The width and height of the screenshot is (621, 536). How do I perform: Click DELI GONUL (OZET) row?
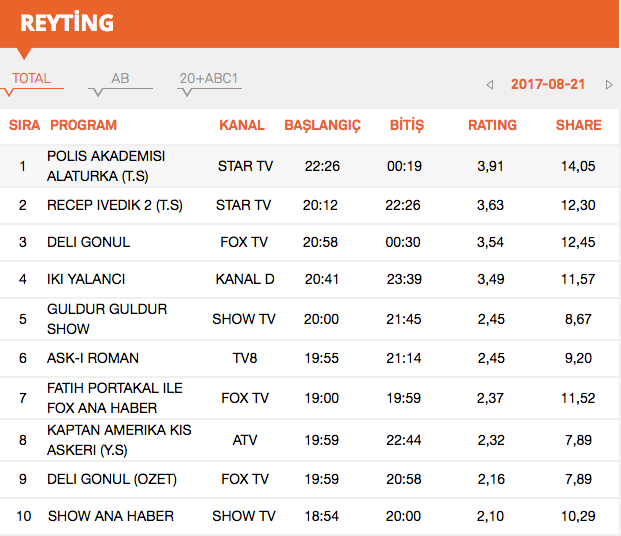[x=112, y=480]
